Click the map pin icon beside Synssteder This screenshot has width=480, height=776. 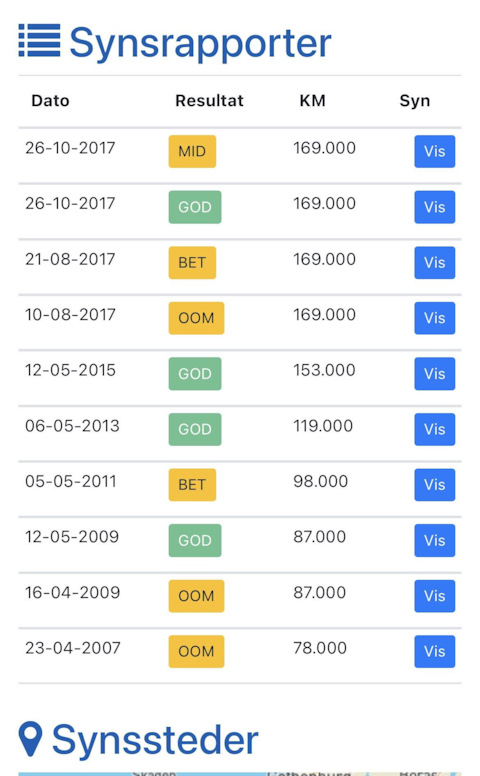(x=30, y=738)
